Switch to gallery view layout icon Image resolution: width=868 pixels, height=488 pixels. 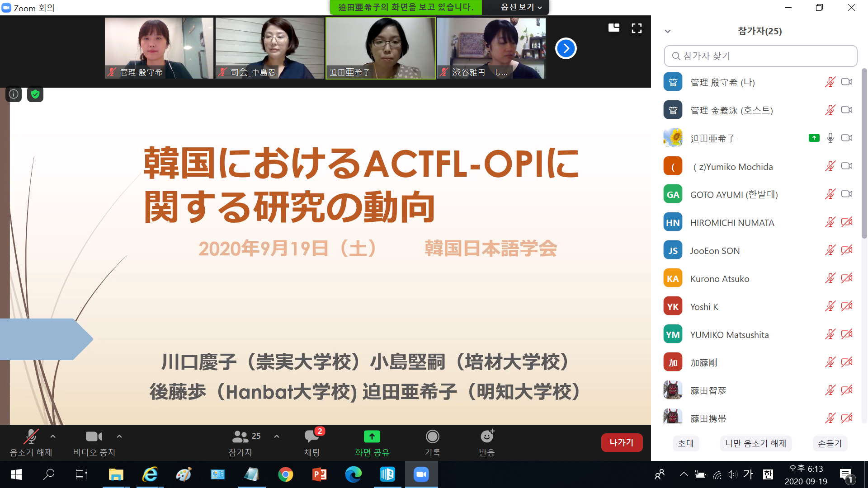click(613, 28)
